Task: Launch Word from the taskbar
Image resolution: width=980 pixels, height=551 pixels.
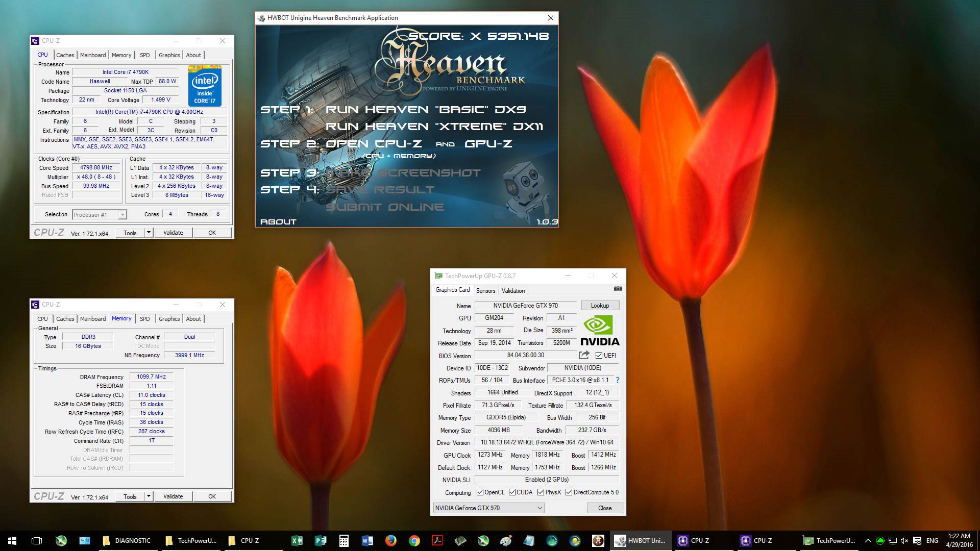Action: click(x=367, y=541)
